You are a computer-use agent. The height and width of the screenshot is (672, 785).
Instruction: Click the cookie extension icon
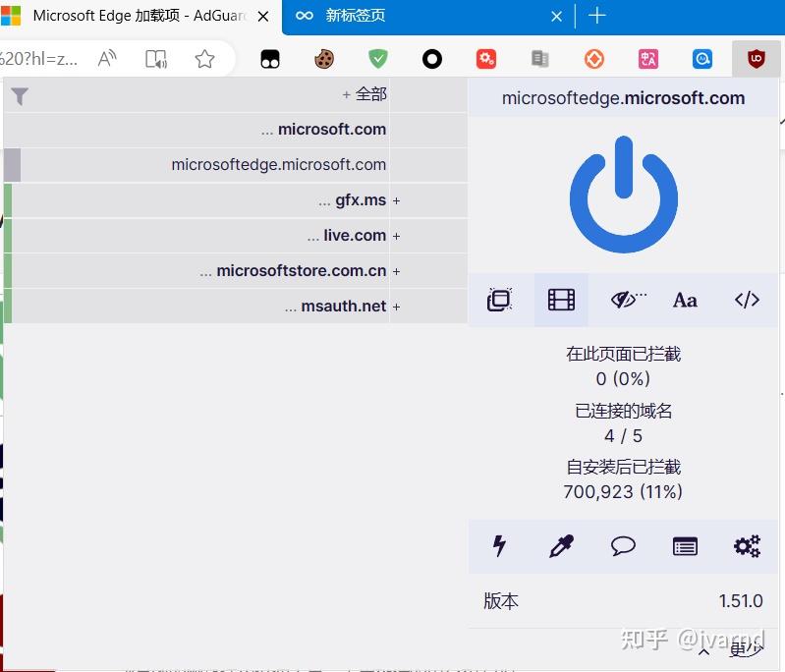(324, 59)
